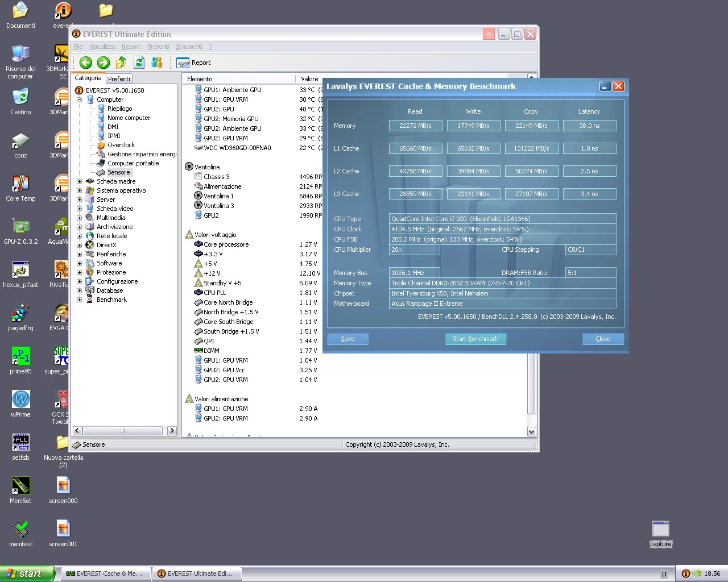Select Database tree item
This screenshot has width=728, height=582.
tap(110, 290)
